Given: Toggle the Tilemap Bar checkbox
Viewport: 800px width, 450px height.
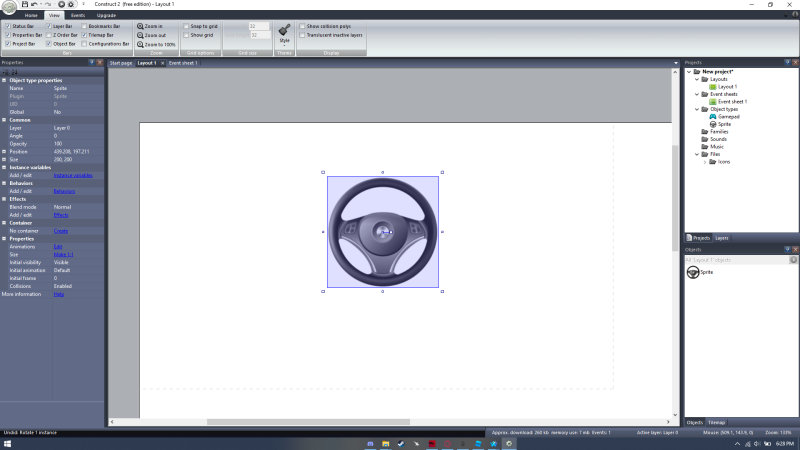Looking at the screenshot, I should [84, 35].
